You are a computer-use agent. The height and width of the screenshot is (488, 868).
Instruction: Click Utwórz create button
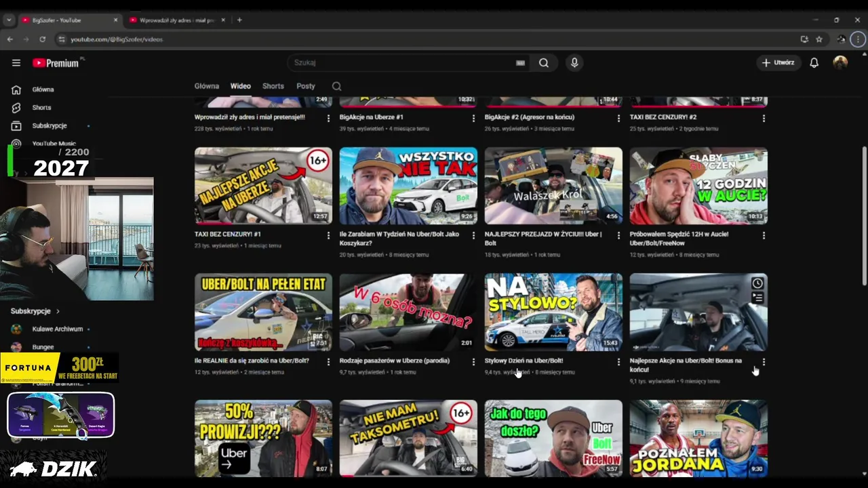point(778,63)
